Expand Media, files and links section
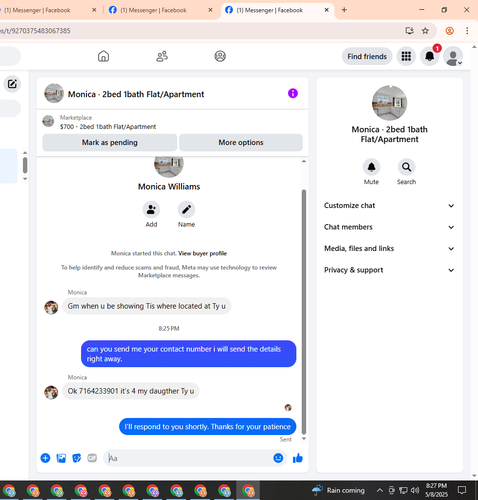This screenshot has height=500, width=478. (389, 249)
